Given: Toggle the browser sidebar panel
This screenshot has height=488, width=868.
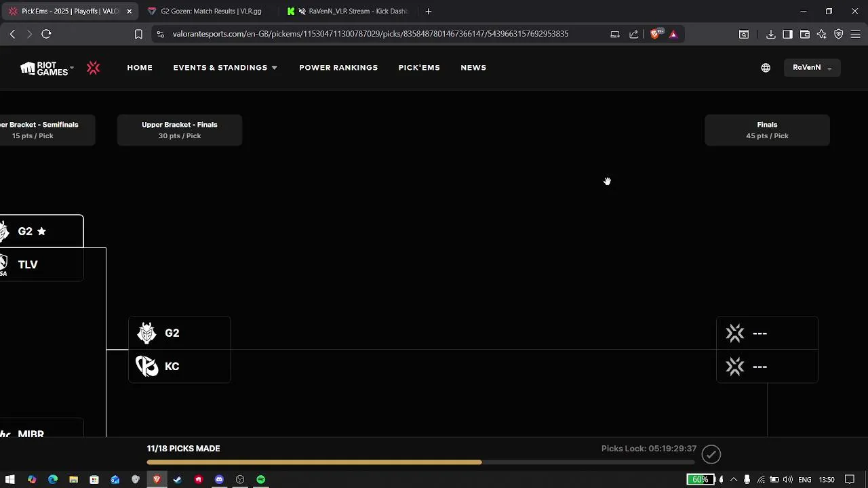Looking at the screenshot, I should tap(787, 34).
